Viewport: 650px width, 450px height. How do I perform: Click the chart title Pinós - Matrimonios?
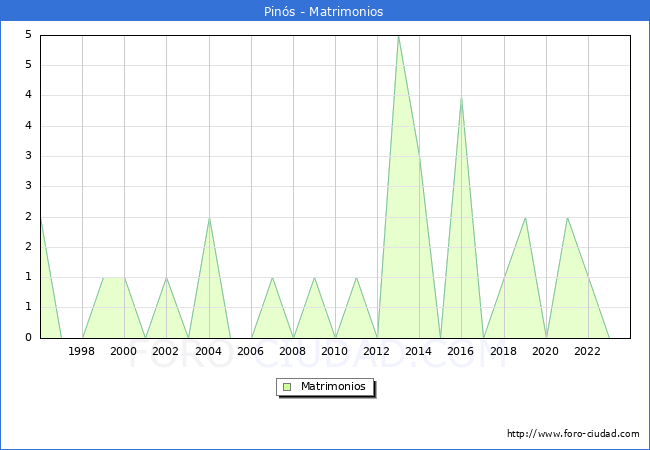323,11
